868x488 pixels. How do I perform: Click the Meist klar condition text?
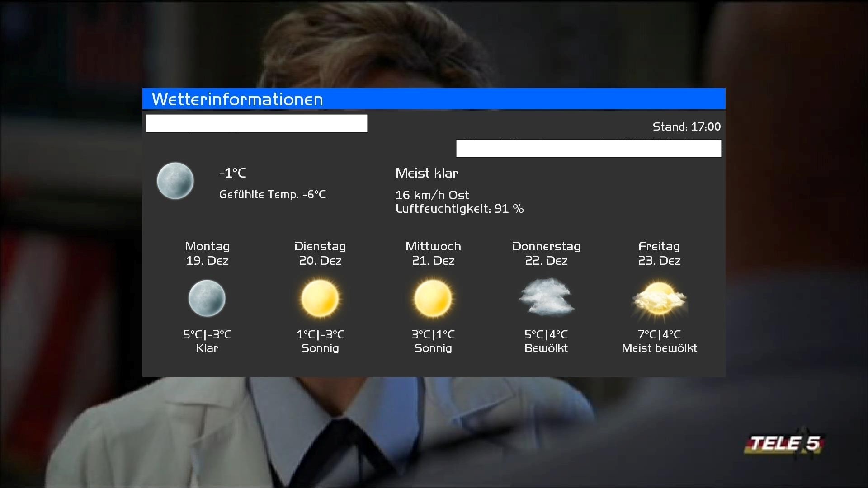[427, 173]
